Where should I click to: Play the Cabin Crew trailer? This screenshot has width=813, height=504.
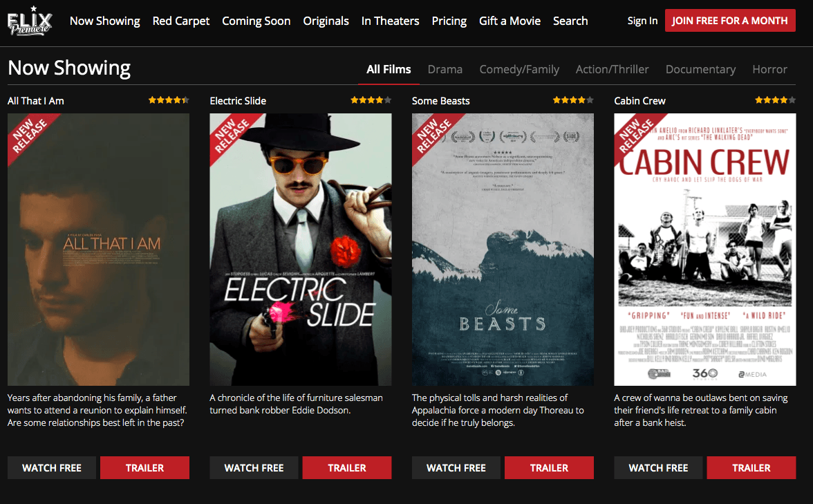coord(751,467)
